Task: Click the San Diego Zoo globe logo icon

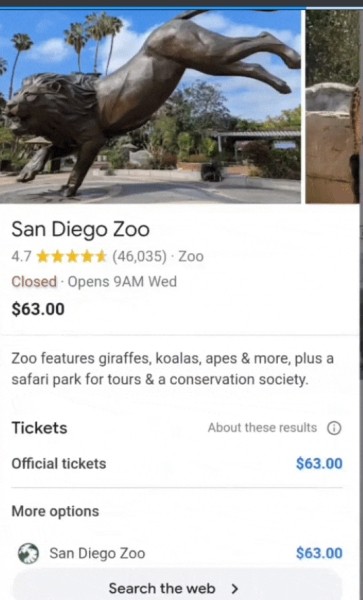Action: (29, 553)
